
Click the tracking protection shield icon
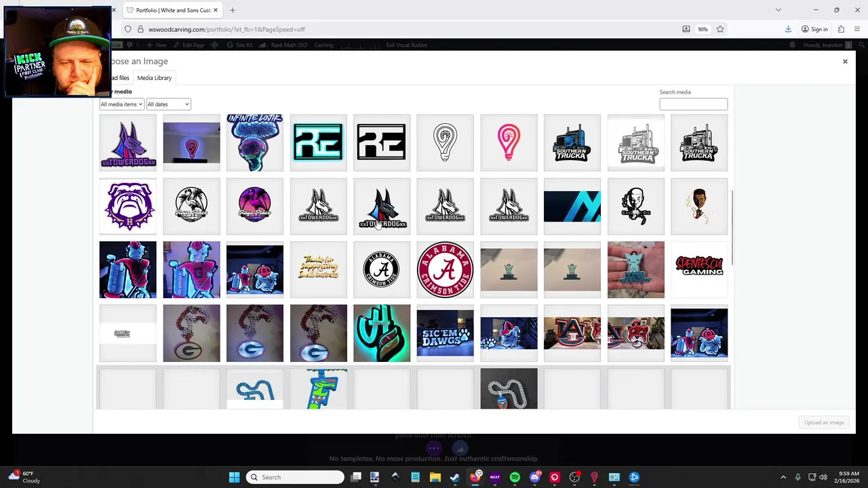pos(127,29)
